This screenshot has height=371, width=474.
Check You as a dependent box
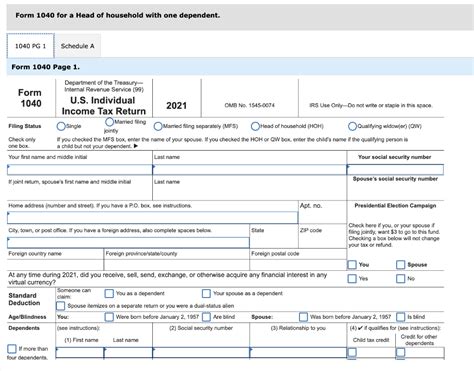click(109, 294)
